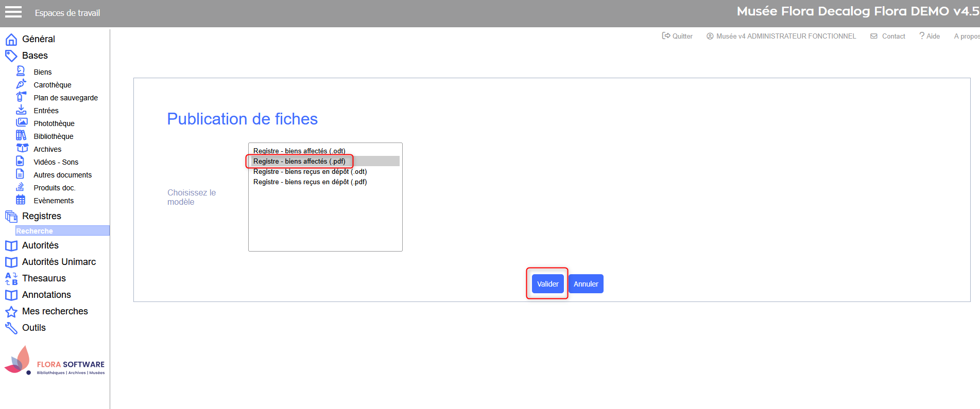Collapse the Bases section
Screen dimensions: 980x409
point(35,56)
